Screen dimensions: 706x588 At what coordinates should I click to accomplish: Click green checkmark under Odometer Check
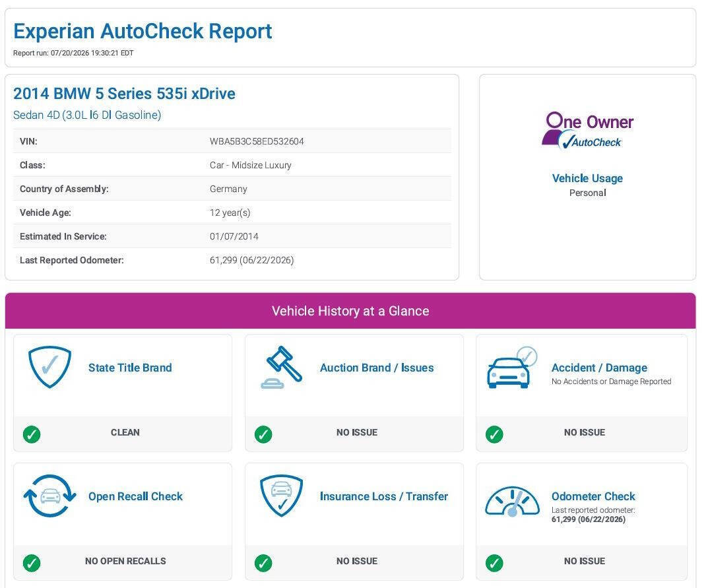tap(494, 563)
